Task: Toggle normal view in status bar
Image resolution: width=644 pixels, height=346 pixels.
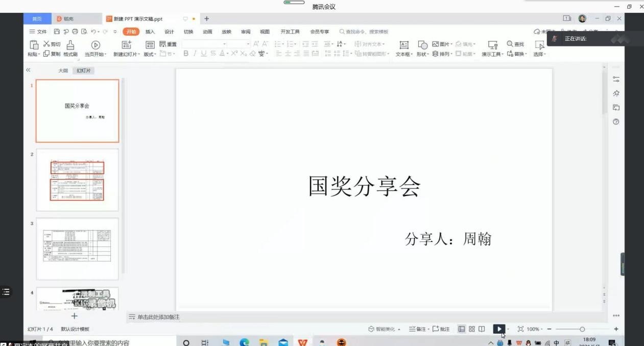Action: [462, 329]
